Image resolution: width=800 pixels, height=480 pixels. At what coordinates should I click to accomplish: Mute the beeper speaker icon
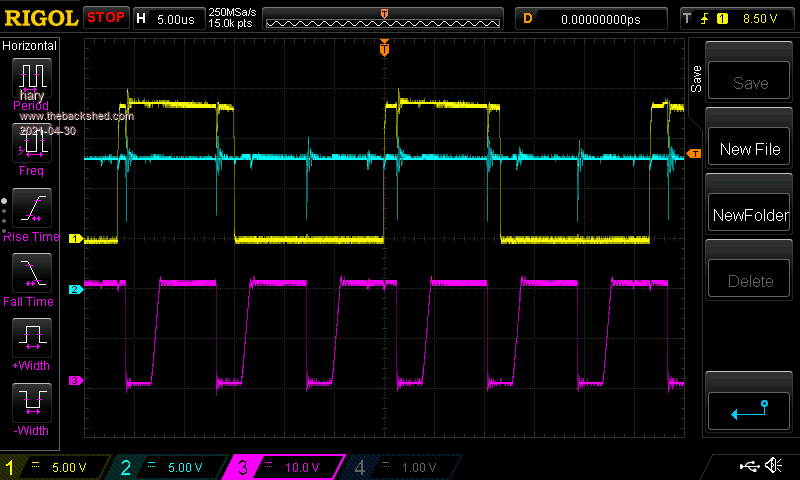click(x=773, y=466)
